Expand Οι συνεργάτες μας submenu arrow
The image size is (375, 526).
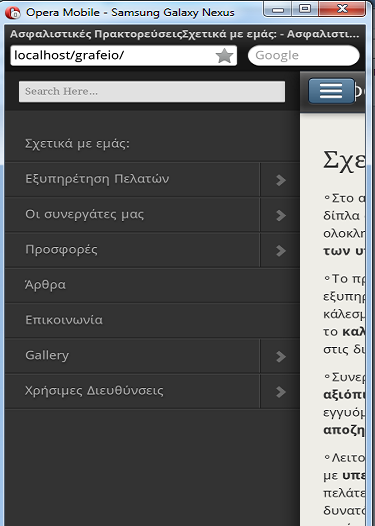(280, 215)
